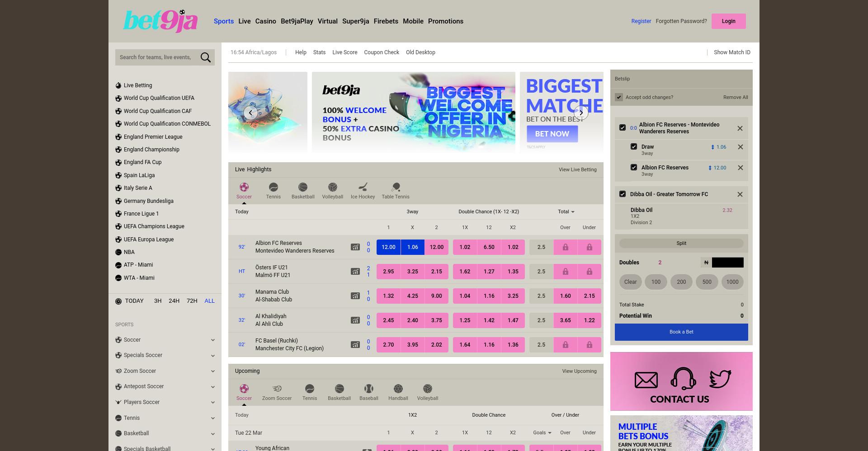
Task: Click View Live Betting link
Action: coord(578,169)
